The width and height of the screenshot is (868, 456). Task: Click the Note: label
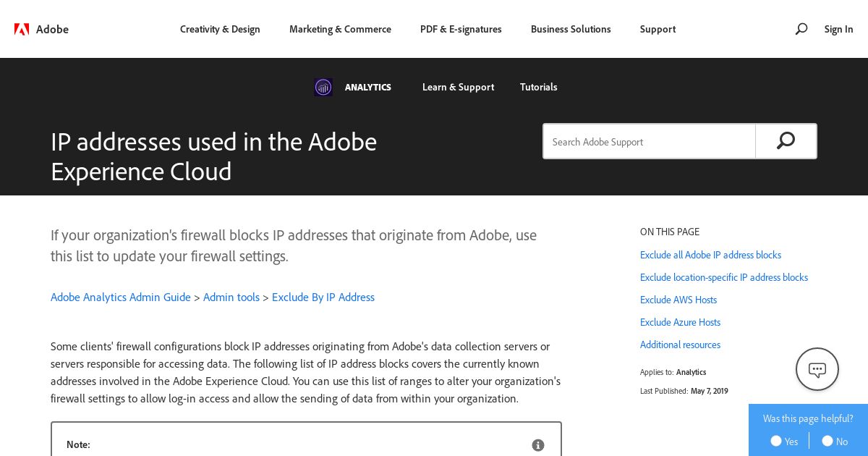[x=78, y=444]
